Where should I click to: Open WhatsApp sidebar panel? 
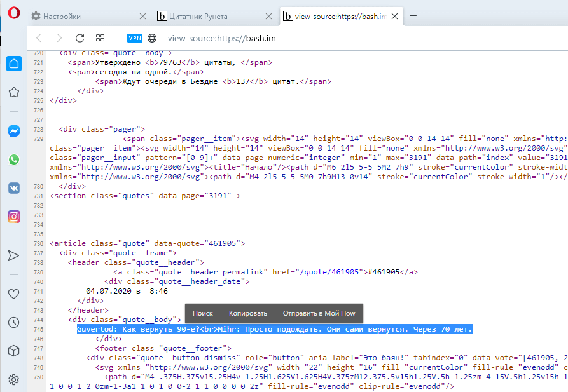13,159
